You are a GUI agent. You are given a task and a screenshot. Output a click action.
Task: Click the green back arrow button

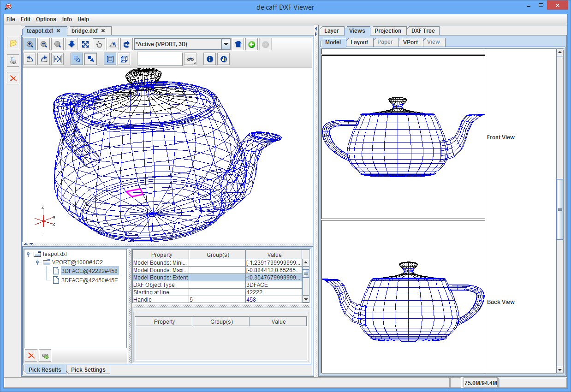click(x=251, y=44)
